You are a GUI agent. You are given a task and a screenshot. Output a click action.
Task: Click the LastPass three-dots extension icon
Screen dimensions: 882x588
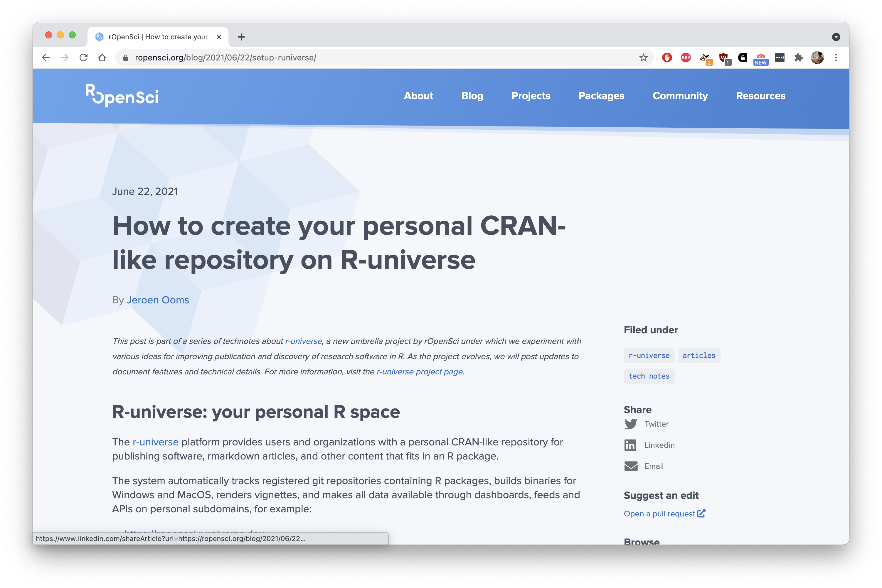click(780, 58)
